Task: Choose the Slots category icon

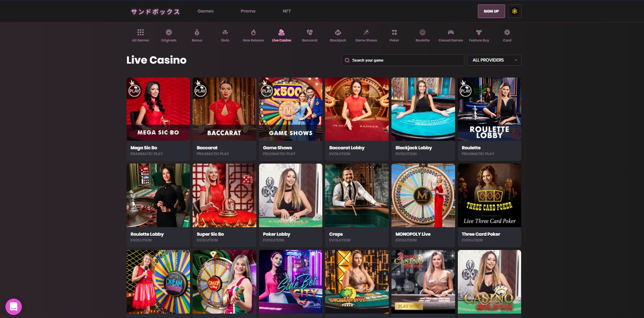Action: click(x=225, y=32)
